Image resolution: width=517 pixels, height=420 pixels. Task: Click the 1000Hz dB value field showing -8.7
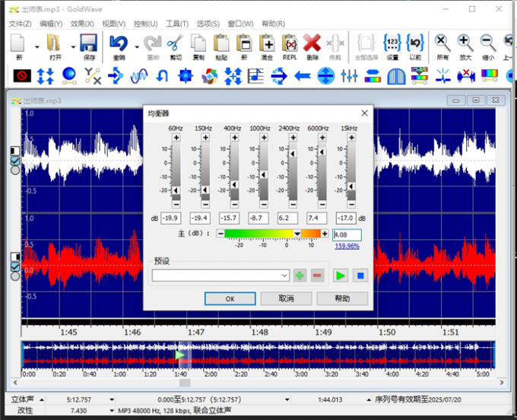coord(258,218)
